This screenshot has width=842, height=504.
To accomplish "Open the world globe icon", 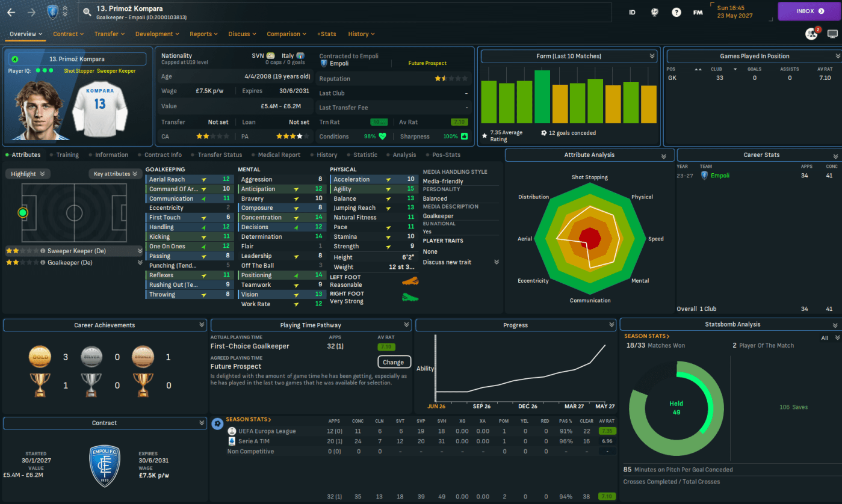I will [x=654, y=12].
